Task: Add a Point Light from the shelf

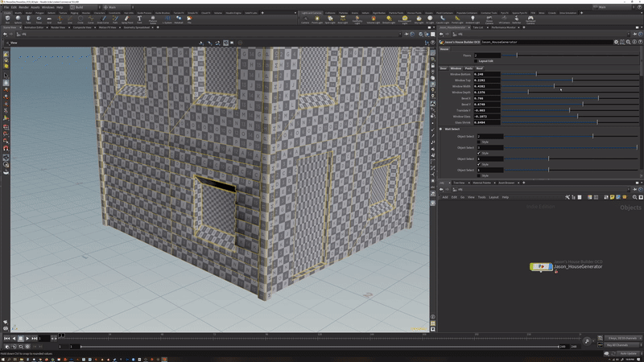Action: (317, 19)
